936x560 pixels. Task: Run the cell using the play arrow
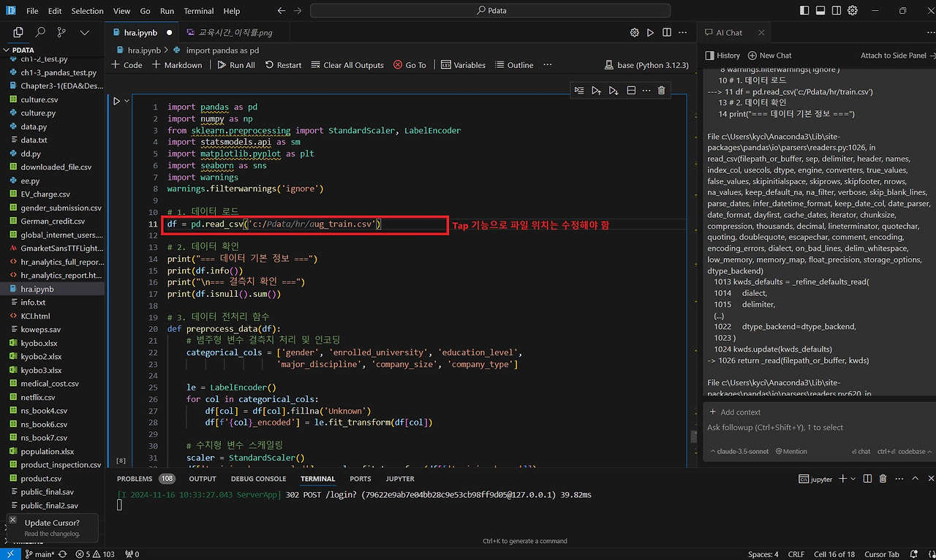116,101
